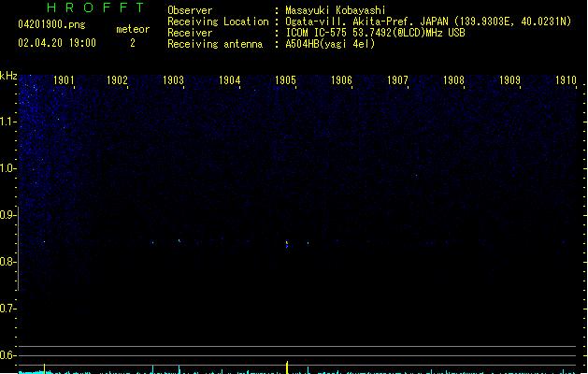Click the 1903 time axis label

click(173, 80)
